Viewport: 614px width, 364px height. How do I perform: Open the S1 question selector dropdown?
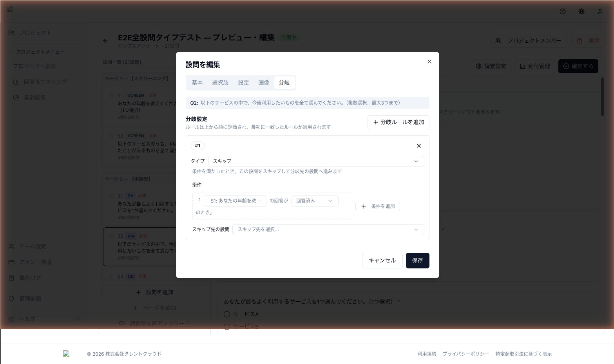[235, 201]
